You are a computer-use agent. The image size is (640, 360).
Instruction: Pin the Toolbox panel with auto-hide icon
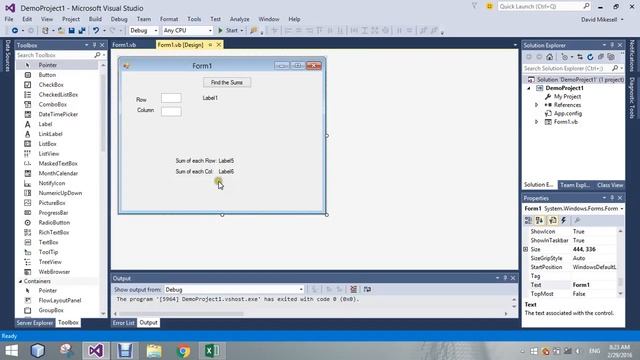[x=94, y=45]
